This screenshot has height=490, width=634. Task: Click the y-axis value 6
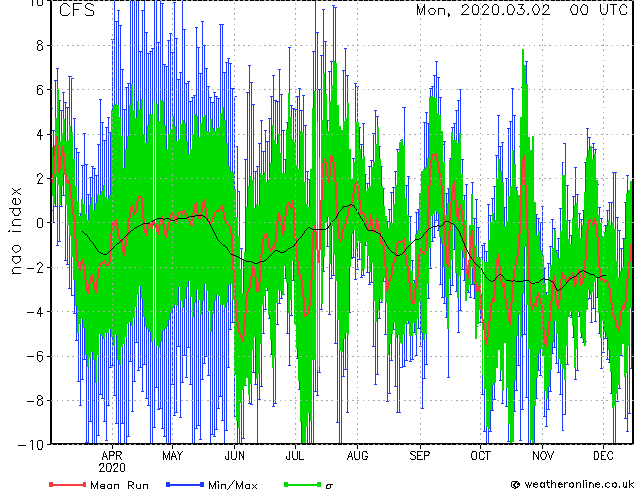click(40, 90)
